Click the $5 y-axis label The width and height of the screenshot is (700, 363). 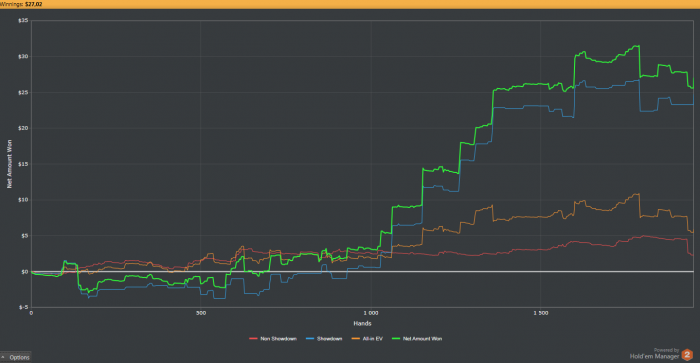(25, 236)
